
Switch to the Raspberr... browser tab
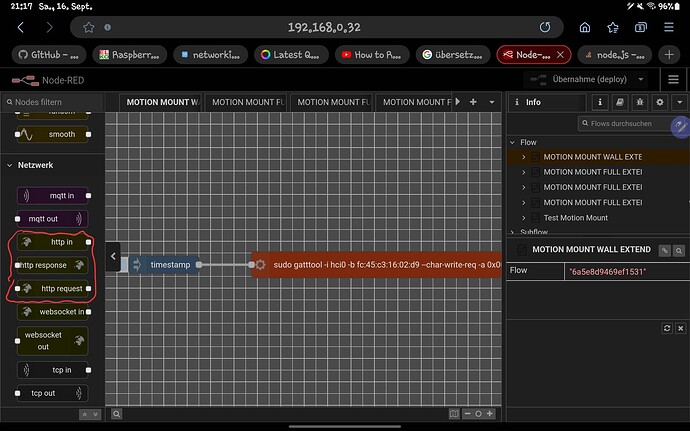click(x=129, y=55)
